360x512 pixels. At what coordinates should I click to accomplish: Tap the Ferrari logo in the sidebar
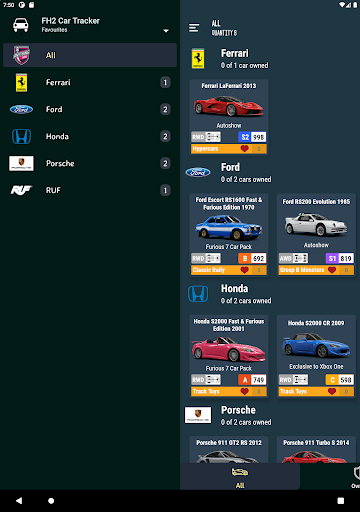click(x=21, y=82)
